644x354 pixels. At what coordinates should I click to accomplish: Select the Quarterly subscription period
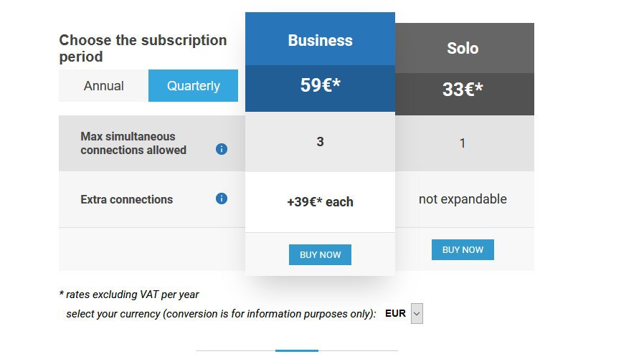coord(193,86)
